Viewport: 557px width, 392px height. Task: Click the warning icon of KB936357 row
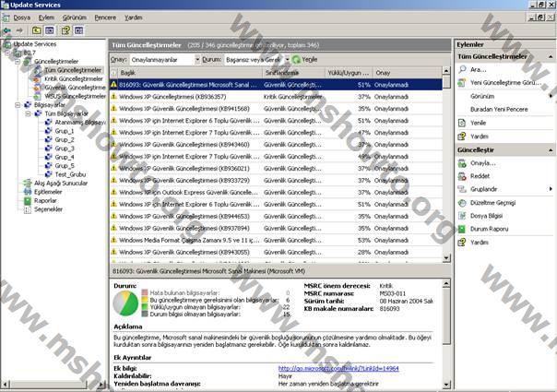(x=113, y=97)
